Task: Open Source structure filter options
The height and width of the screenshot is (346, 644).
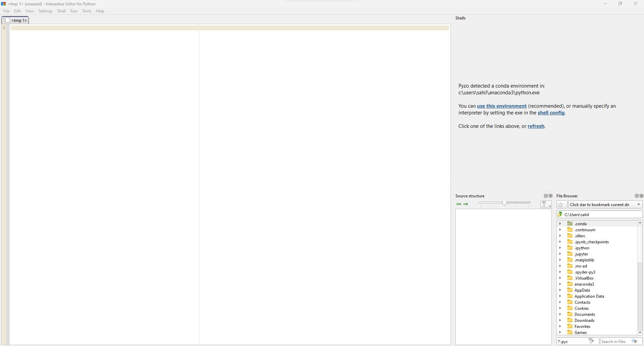Action: 546,204
